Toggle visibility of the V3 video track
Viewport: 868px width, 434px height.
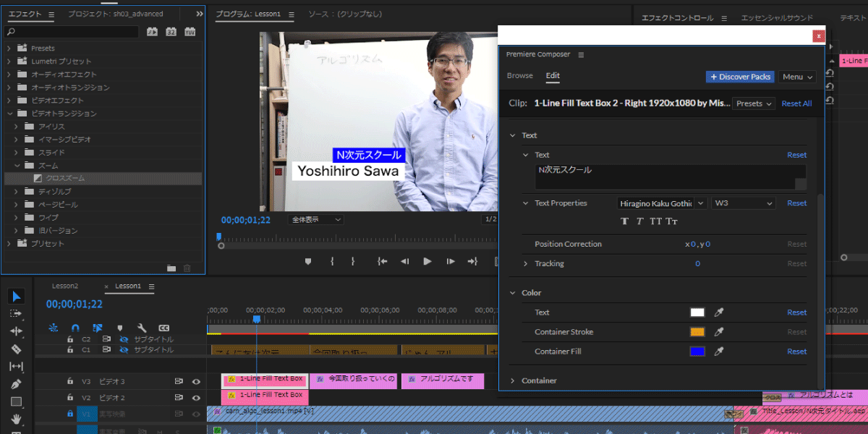(x=196, y=381)
